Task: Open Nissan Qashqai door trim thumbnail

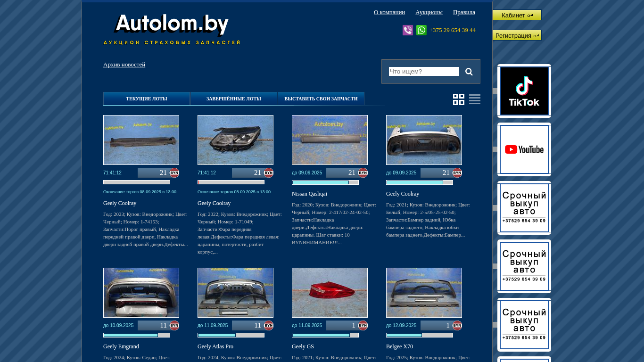Action: (x=330, y=140)
